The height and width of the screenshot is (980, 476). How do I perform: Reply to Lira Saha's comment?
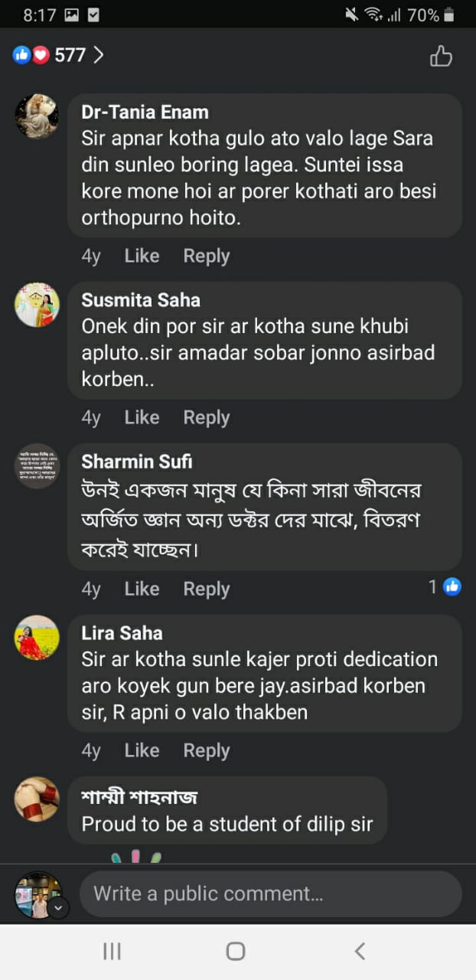(206, 750)
